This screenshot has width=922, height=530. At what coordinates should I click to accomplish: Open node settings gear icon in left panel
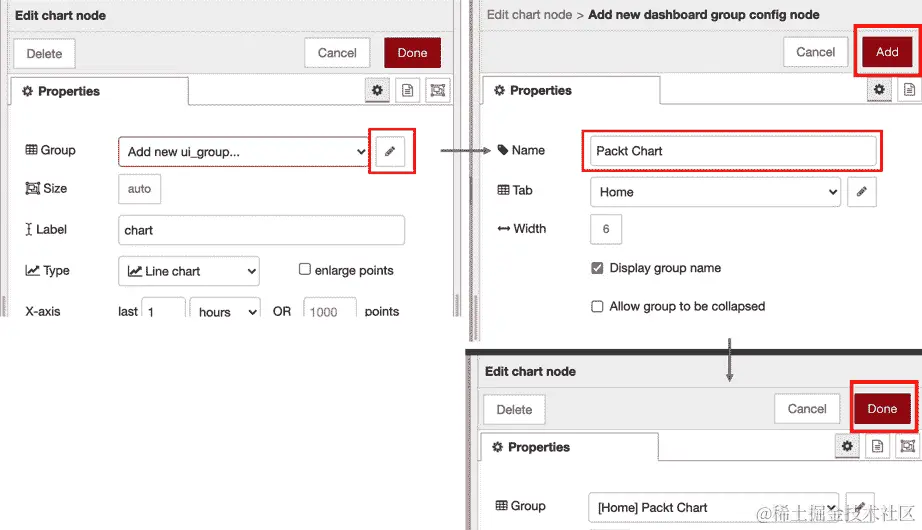[377, 90]
